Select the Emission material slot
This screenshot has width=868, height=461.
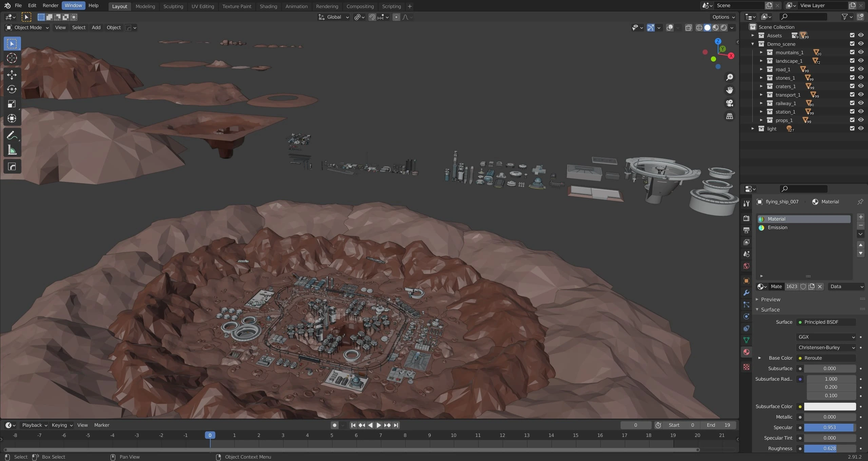click(777, 227)
